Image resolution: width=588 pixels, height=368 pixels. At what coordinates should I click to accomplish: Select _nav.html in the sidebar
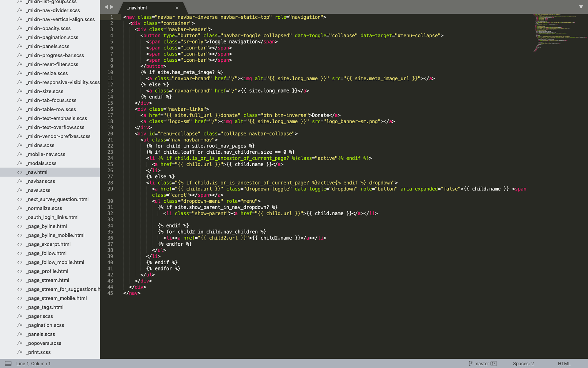(50, 172)
